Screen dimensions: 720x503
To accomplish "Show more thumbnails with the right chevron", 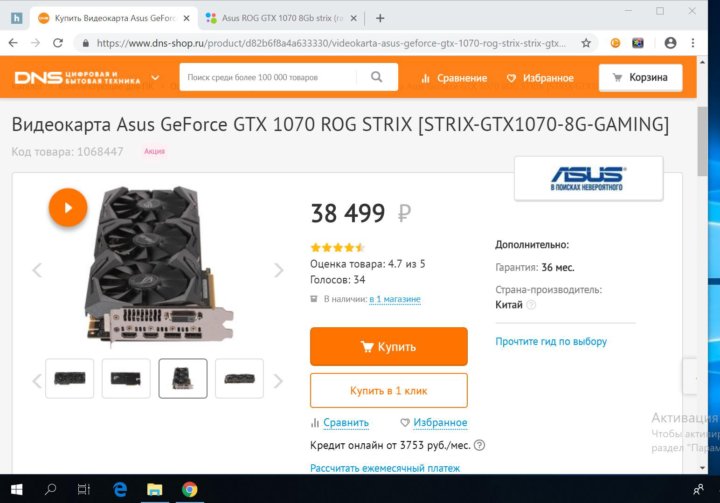I will tap(278, 381).
